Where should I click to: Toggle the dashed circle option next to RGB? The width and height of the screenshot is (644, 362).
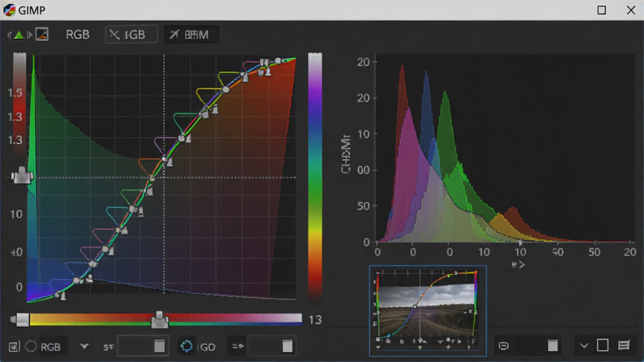[x=31, y=346]
